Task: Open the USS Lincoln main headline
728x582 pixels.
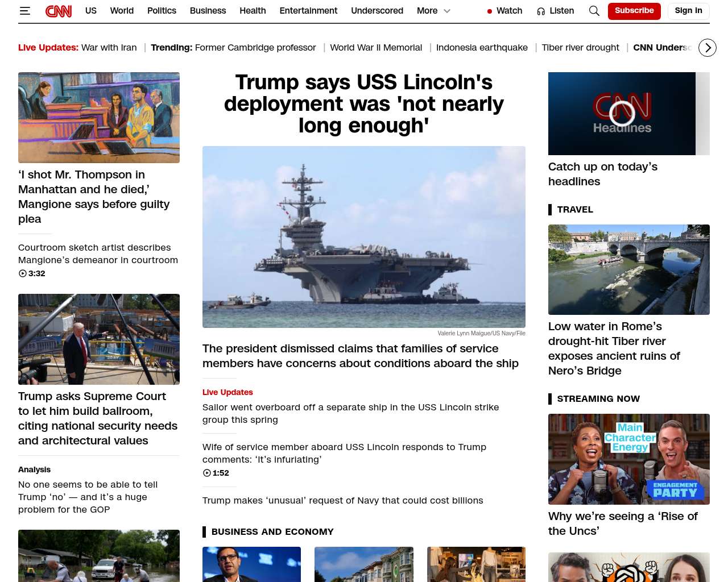Action: point(364,104)
